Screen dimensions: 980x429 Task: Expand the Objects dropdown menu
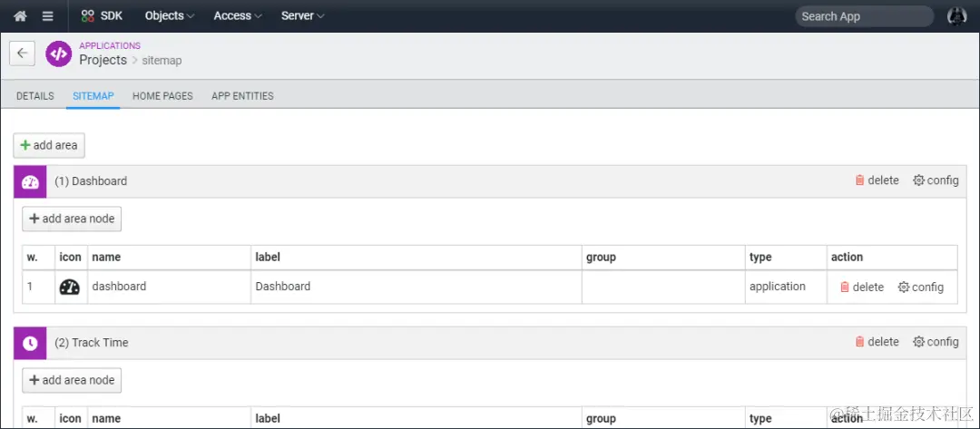click(x=170, y=16)
